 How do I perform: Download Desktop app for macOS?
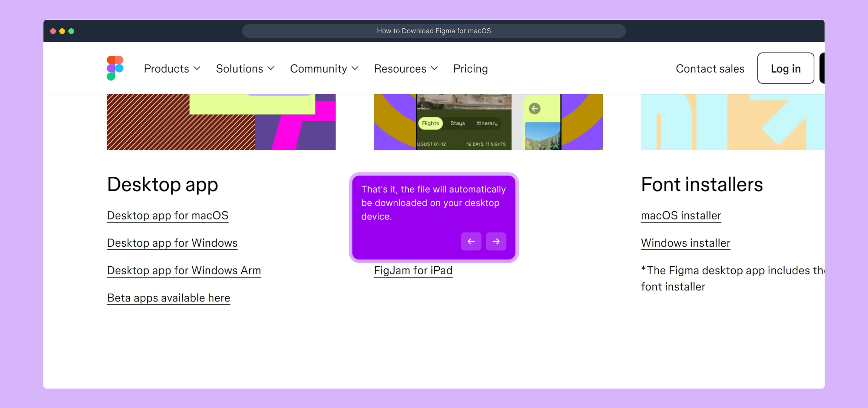pyautogui.click(x=168, y=215)
